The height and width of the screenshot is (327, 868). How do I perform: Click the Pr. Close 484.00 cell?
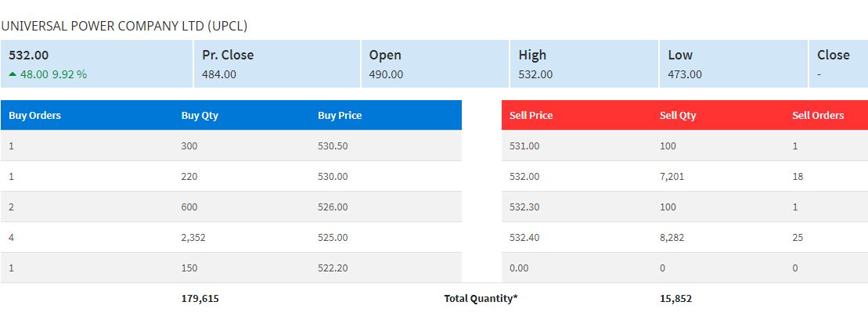[x=277, y=63]
